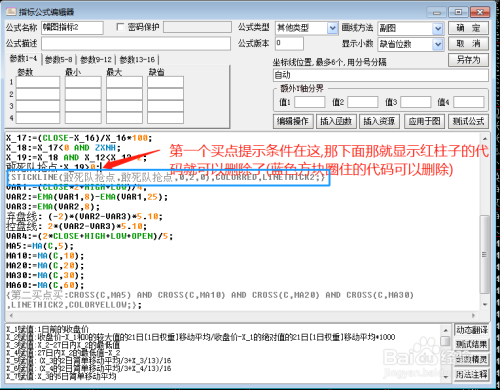Screen dimensions: 500x390
Task: Click the 公式描述 description input field
Action: coord(136,44)
